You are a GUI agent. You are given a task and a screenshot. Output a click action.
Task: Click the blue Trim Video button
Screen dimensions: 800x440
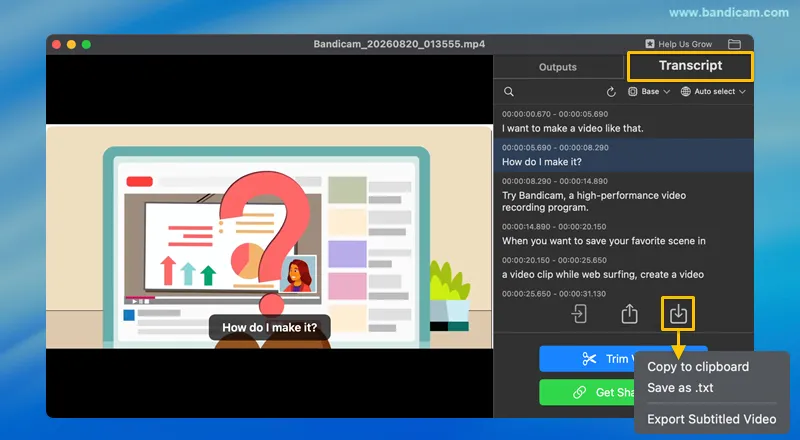[587, 359]
